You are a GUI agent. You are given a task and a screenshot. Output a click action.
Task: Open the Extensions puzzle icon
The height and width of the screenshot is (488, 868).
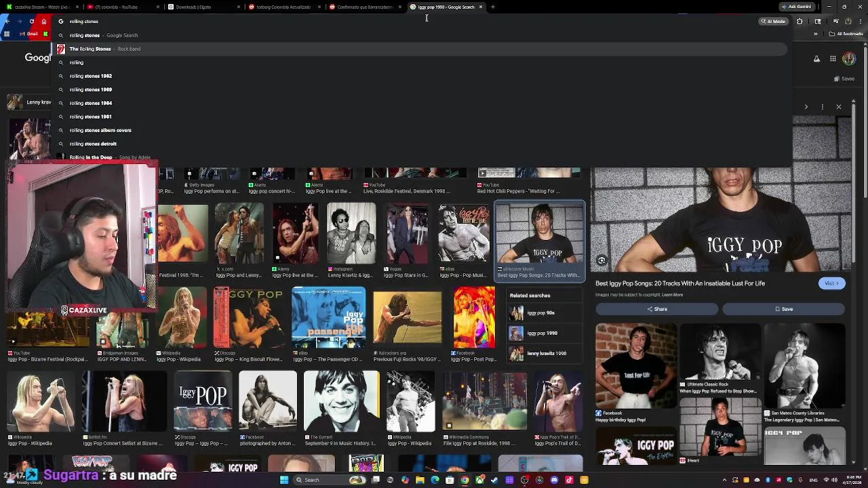800,21
